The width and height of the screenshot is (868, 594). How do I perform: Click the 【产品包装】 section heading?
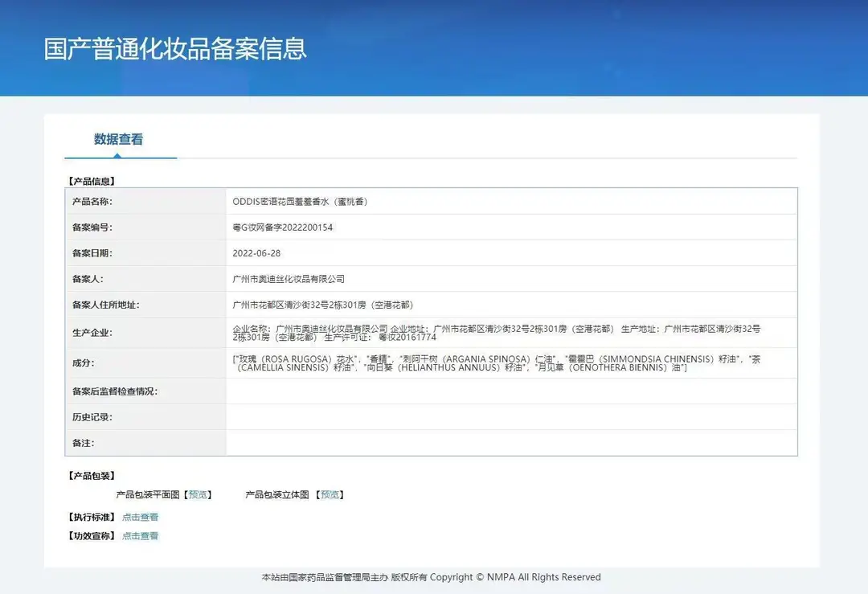tap(92, 476)
